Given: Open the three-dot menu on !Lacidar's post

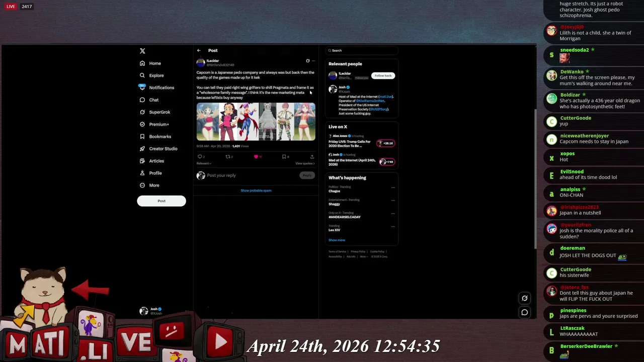Looking at the screenshot, I should tap(313, 61).
